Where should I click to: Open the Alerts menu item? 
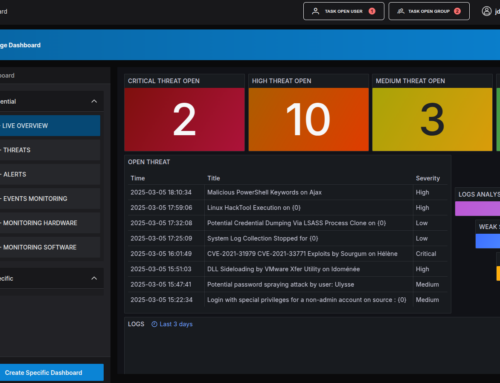click(x=50, y=174)
